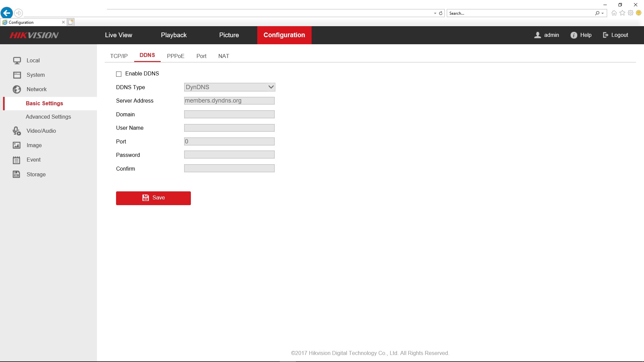Open Advanced Settings in sidebar

pyautogui.click(x=48, y=117)
